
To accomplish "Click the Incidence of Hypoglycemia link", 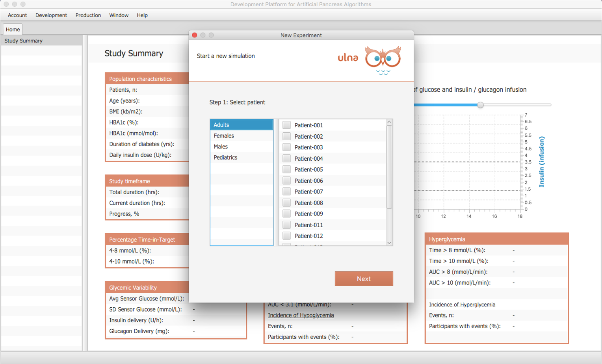I will (x=301, y=315).
